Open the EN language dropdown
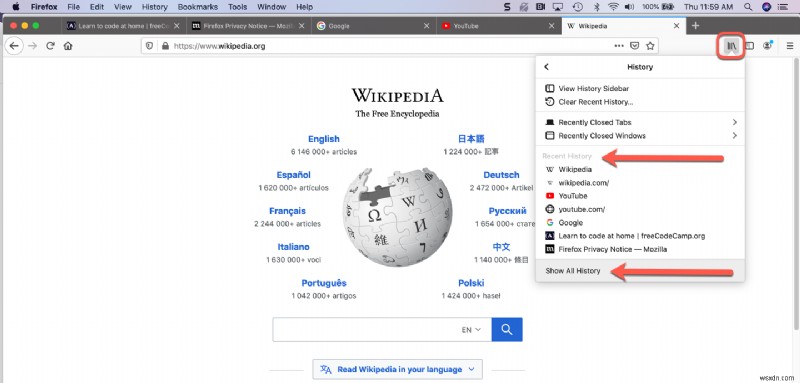 point(471,330)
